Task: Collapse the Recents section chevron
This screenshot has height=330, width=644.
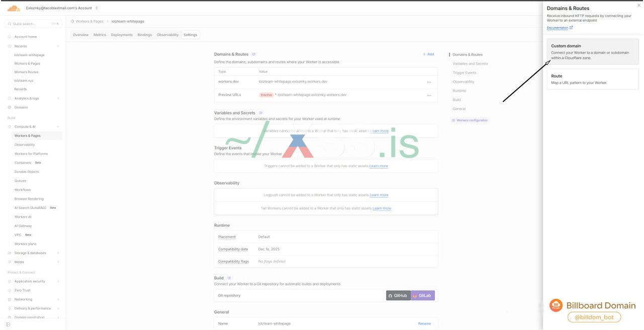Action: point(58,46)
